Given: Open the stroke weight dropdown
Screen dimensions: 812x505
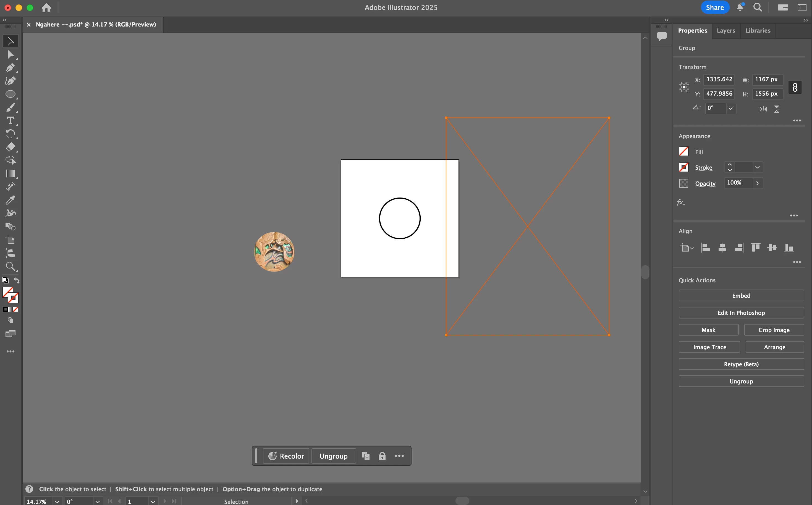Looking at the screenshot, I should point(757,167).
